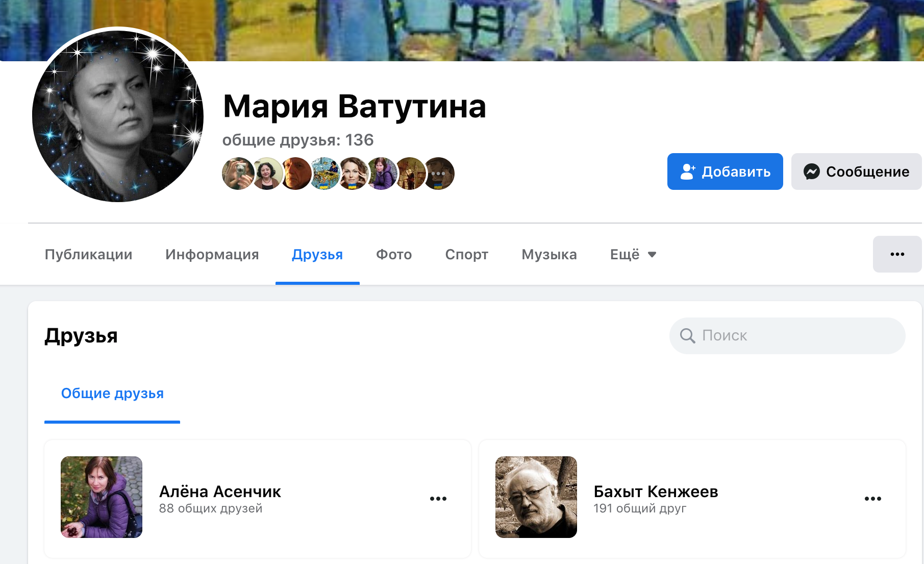This screenshot has width=924, height=564.
Task: Select the Фото tab
Action: (x=394, y=254)
